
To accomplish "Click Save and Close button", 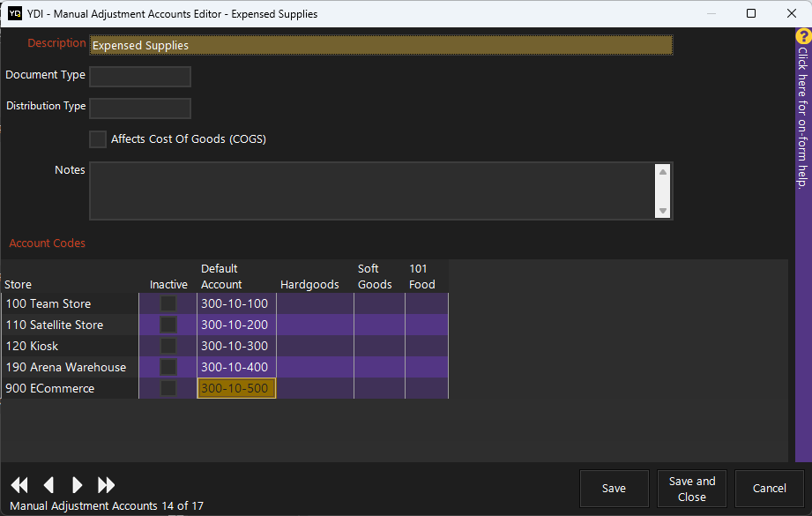I will [692, 489].
